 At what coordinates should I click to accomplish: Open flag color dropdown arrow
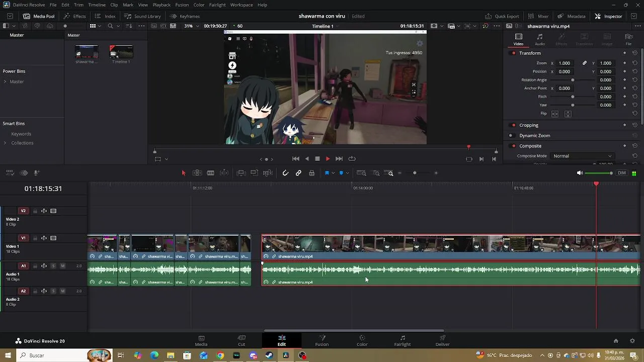(x=333, y=173)
